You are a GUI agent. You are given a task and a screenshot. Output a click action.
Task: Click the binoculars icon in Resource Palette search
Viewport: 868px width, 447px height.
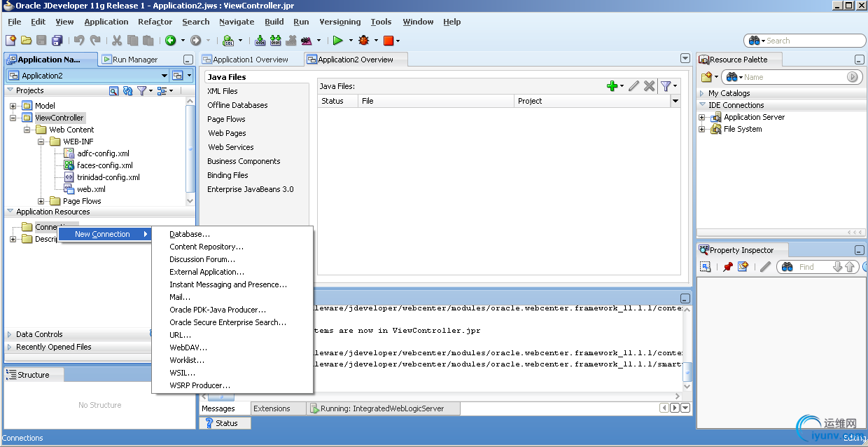click(732, 77)
